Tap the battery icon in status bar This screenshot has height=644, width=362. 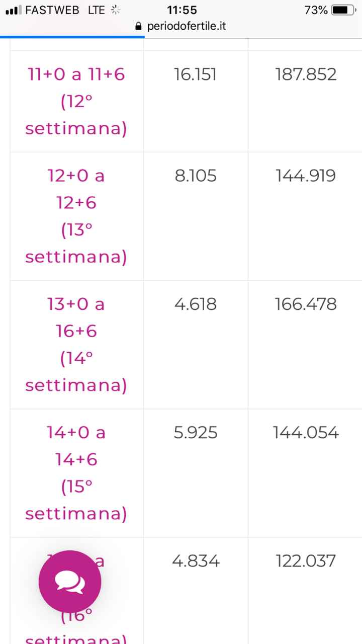point(344,10)
